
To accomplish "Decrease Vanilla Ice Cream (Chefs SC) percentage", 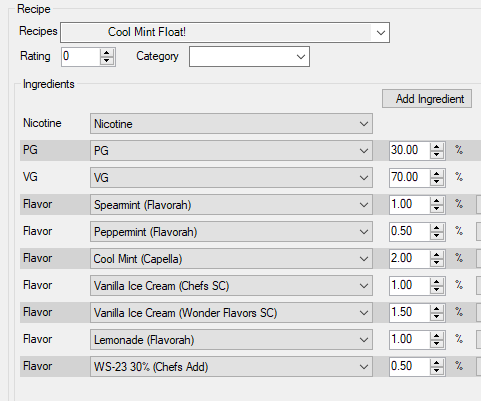I will click(437, 289).
